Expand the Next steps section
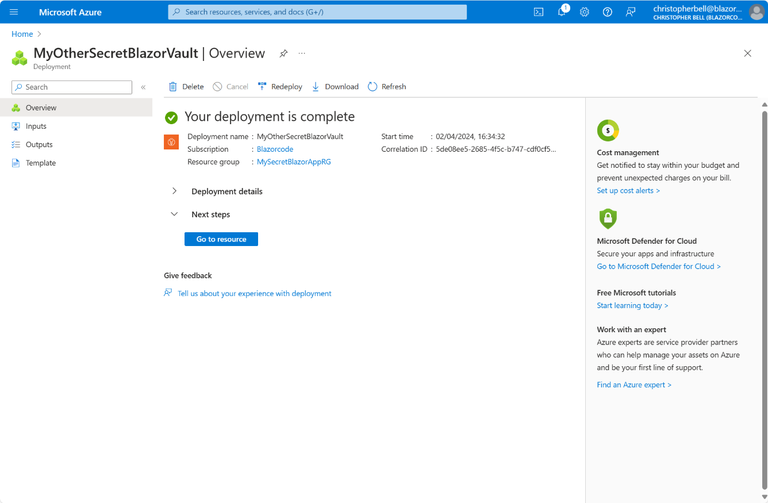The width and height of the screenshot is (768, 503). 174,214
